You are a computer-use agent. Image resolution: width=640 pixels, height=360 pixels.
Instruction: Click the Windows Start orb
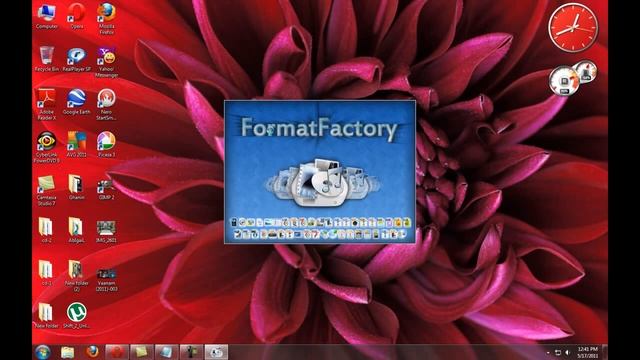pyautogui.click(x=42, y=352)
